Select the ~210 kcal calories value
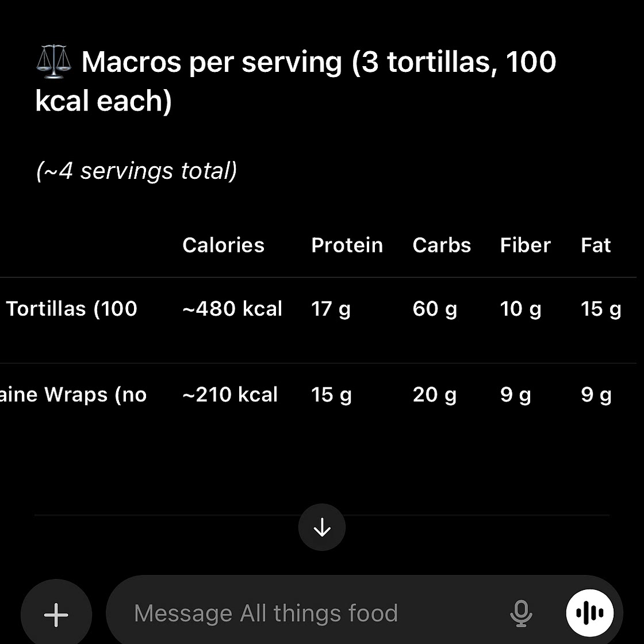Image resolution: width=644 pixels, height=644 pixels. pos(230,395)
